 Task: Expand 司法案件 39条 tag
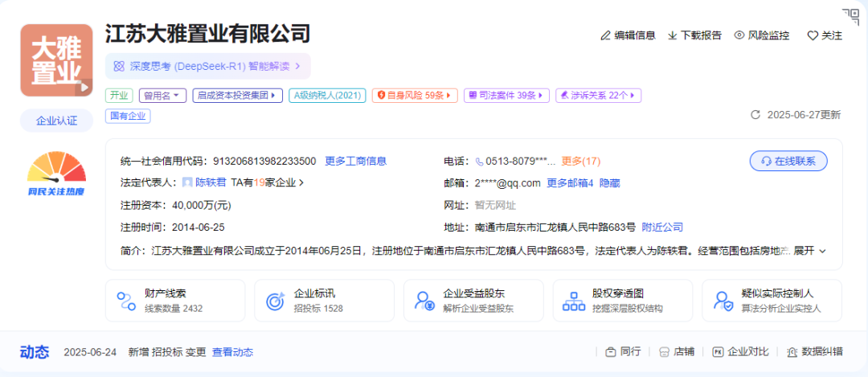point(506,95)
